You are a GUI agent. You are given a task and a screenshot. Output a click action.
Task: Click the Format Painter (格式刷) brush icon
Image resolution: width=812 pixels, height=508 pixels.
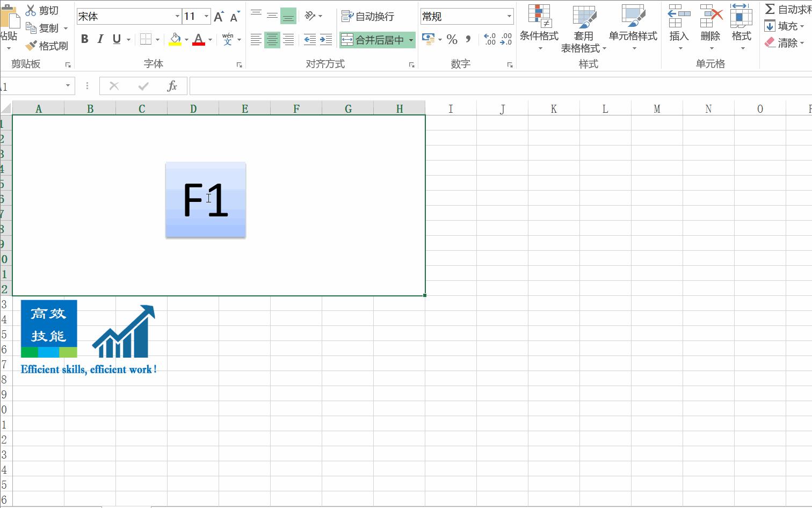pyautogui.click(x=32, y=46)
